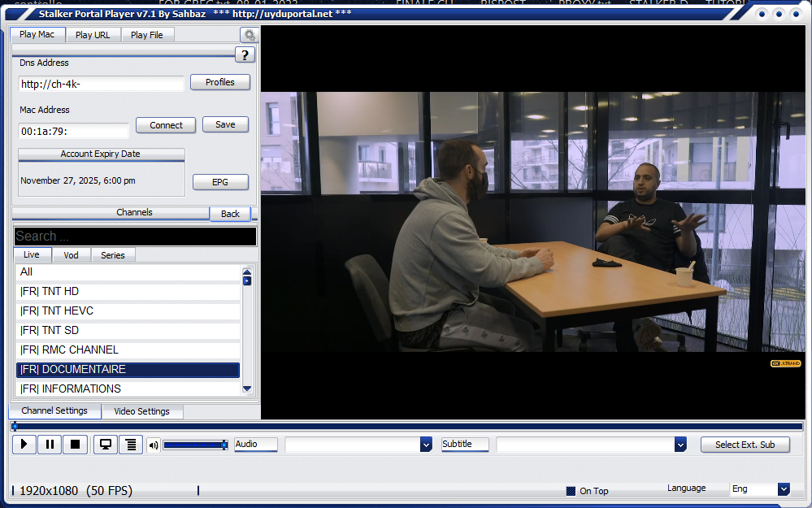Focus the Dns Address input field

tap(102, 84)
